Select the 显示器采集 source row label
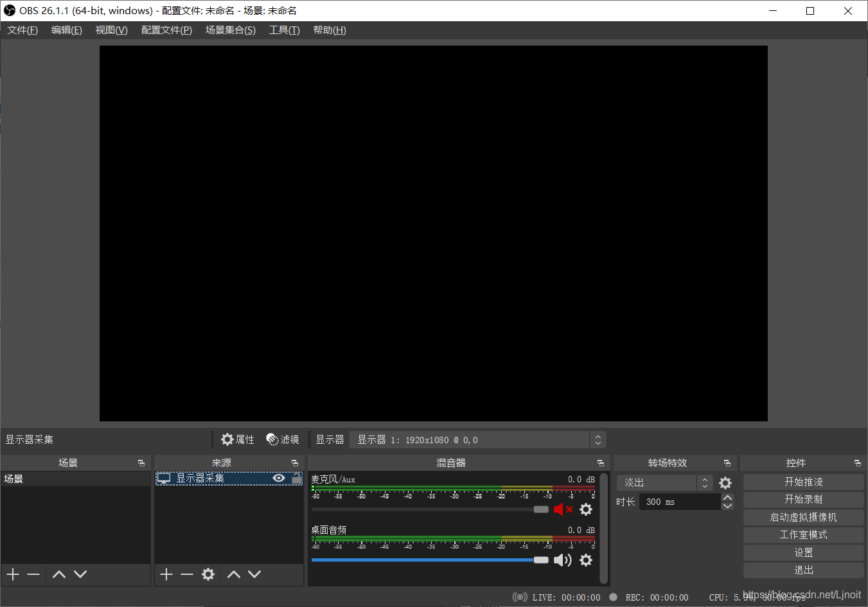868x607 pixels. click(200, 479)
